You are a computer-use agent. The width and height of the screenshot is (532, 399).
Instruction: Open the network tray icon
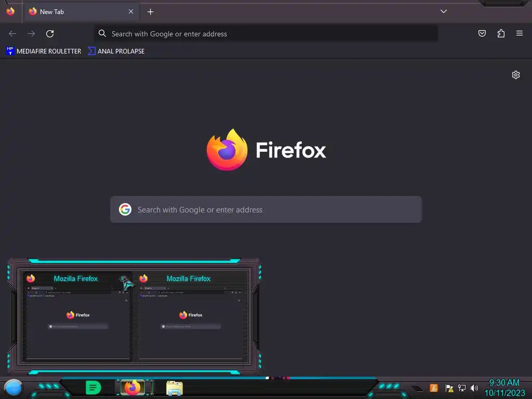pyautogui.click(x=462, y=388)
